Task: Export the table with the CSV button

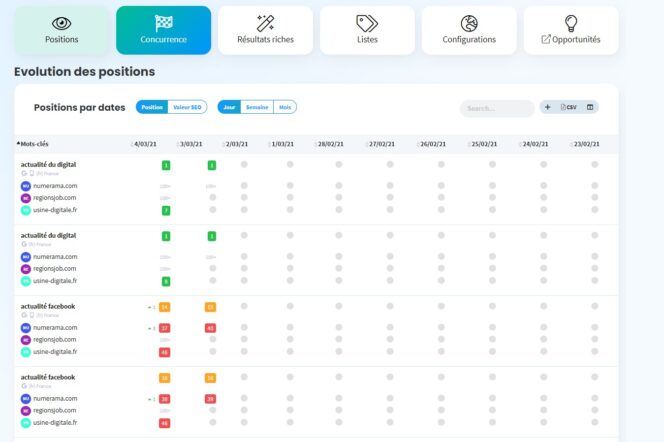Action: (x=568, y=107)
